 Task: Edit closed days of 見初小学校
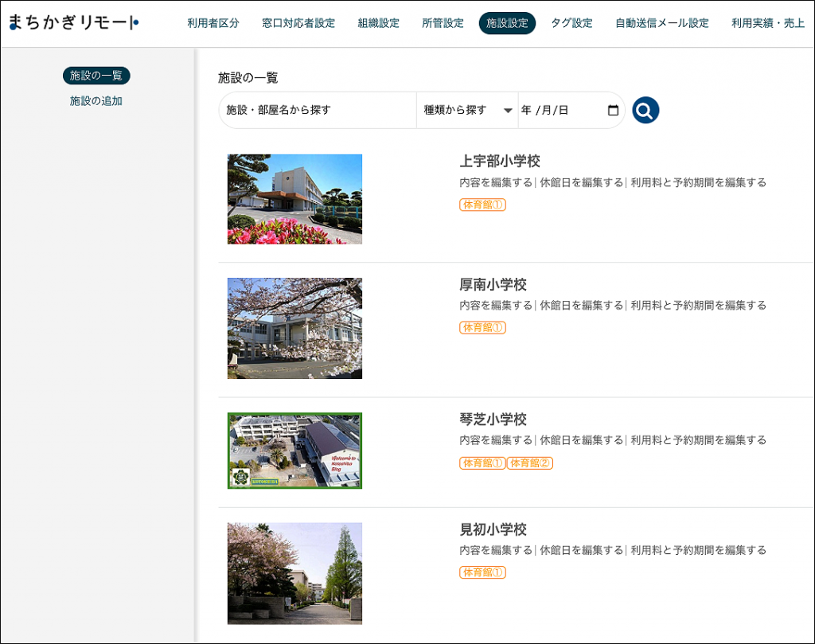point(581,550)
